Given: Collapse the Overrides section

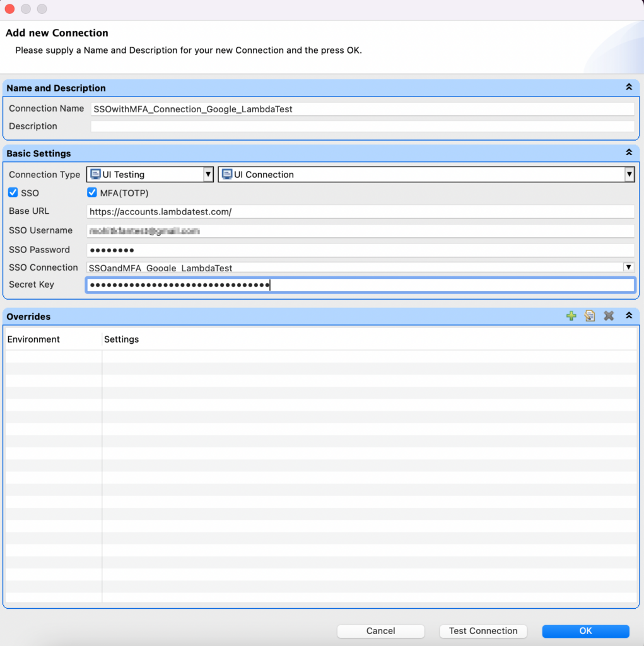Looking at the screenshot, I should point(628,316).
